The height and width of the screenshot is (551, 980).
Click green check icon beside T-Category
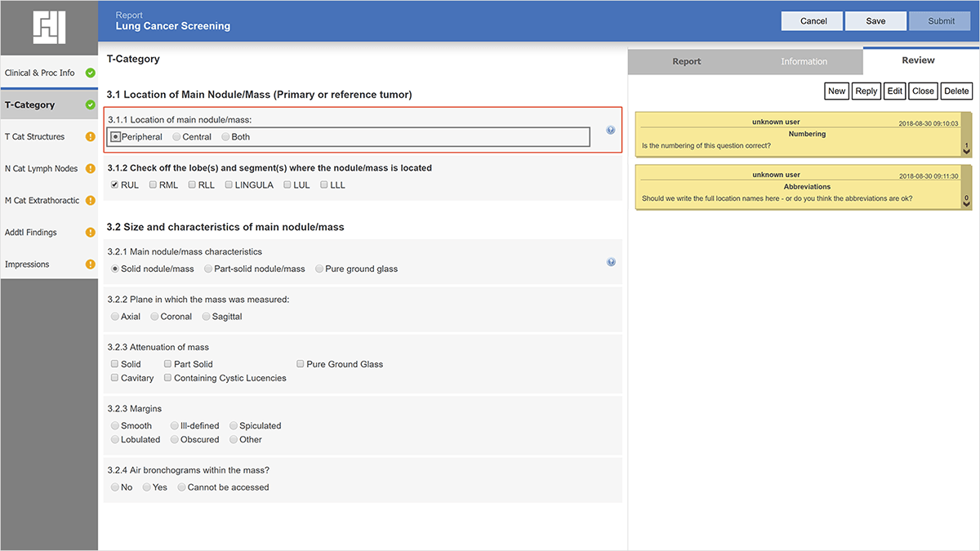[x=91, y=104]
